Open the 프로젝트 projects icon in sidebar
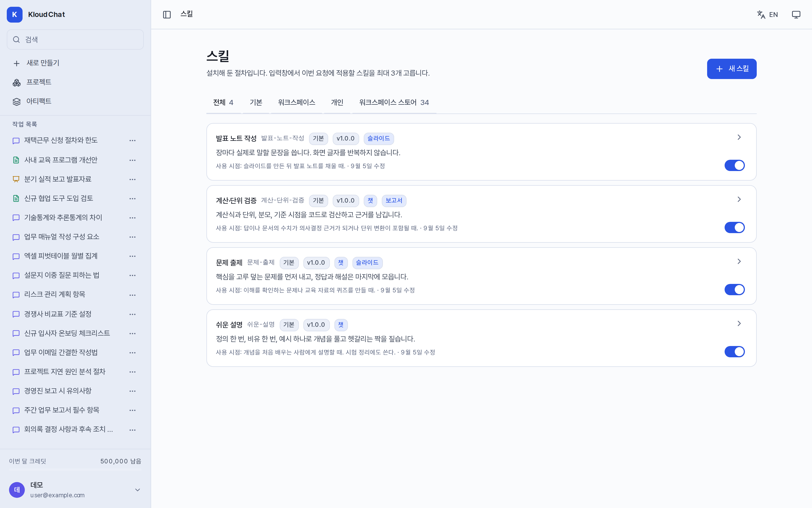 (x=16, y=82)
